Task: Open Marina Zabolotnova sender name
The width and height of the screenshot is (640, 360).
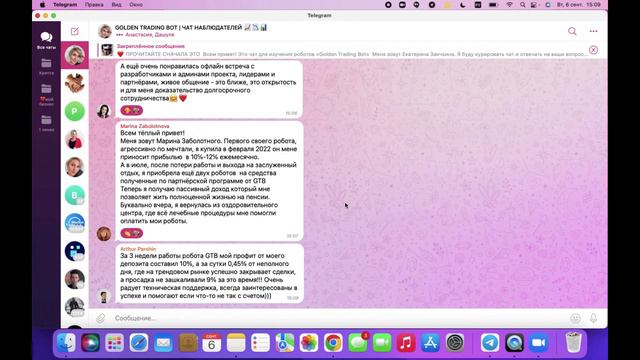Action: [x=145, y=126]
